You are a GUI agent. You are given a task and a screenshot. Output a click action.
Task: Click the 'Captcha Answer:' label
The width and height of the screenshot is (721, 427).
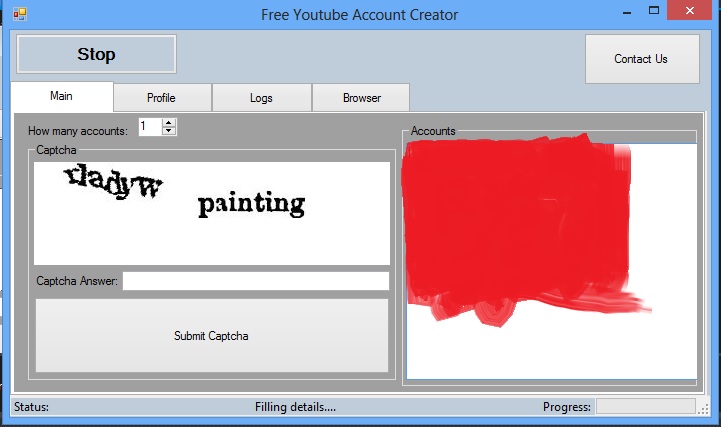coord(77,281)
